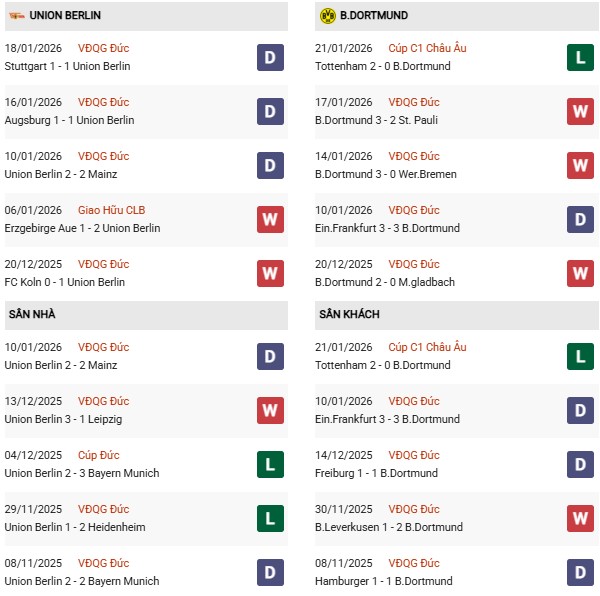Select the Freiburg 1-1 B.Dortmund match row
The height and width of the screenshot is (596, 600).
pyautogui.click(x=376, y=473)
